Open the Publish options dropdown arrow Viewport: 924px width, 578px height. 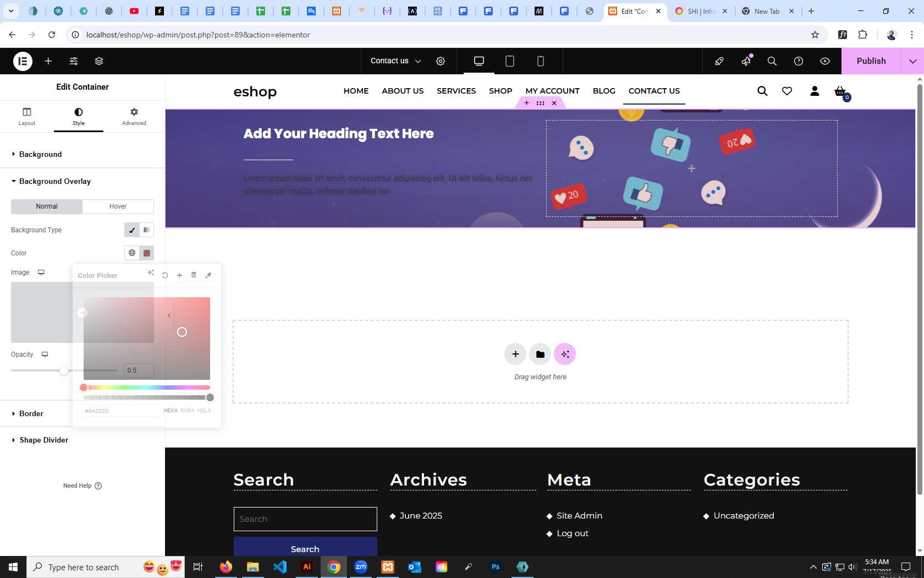913,61
